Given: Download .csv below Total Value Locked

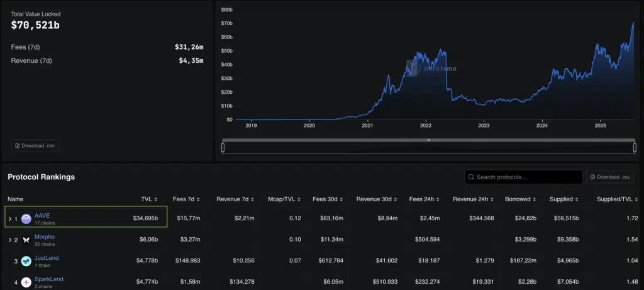Looking at the screenshot, I should click(x=35, y=145).
